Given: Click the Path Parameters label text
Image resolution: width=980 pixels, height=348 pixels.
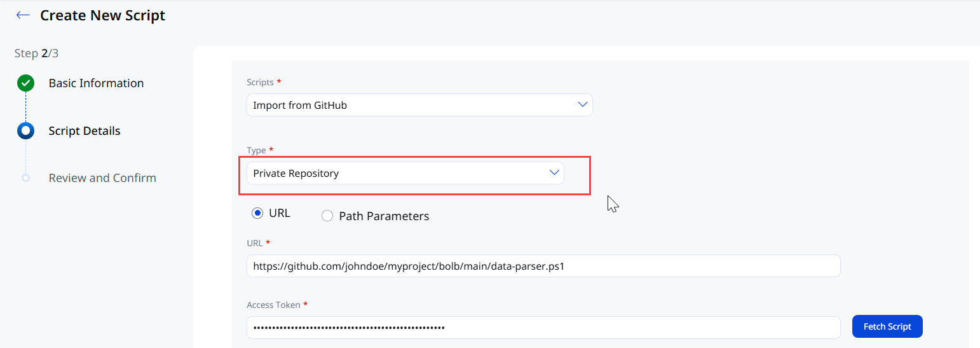Looking at the screenshot, I should tap(384, 216).
